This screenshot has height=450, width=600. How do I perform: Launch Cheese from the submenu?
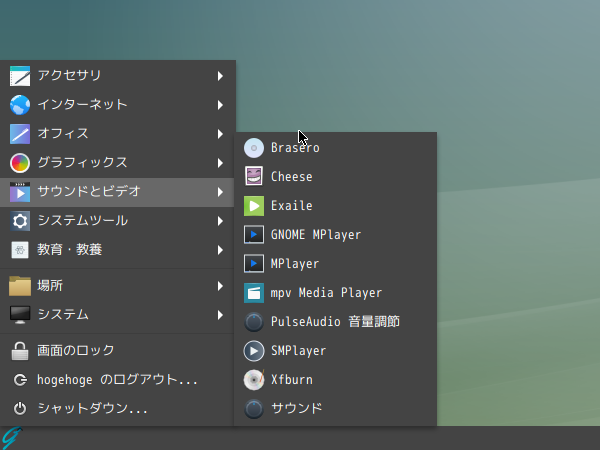click(x=336, y=176)
